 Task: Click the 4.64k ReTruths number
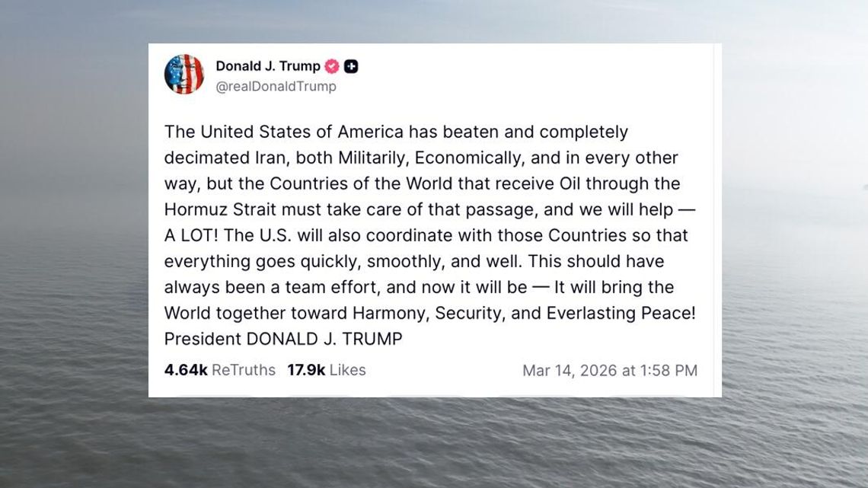pyautogui.click(x=186, y=370)
